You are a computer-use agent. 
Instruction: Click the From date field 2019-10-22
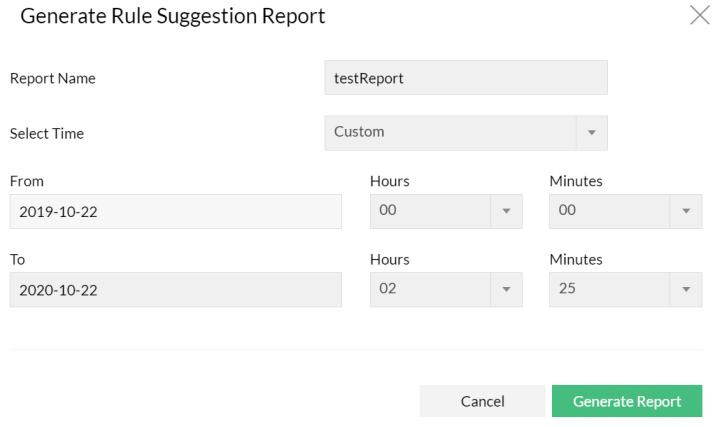pos(176,211)
